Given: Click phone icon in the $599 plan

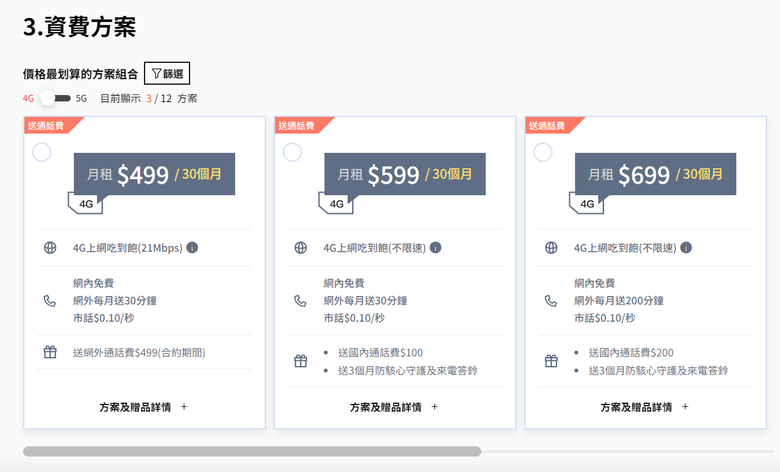Looking at the screenshot, I should pyautogui.click(x=300, y=300).
